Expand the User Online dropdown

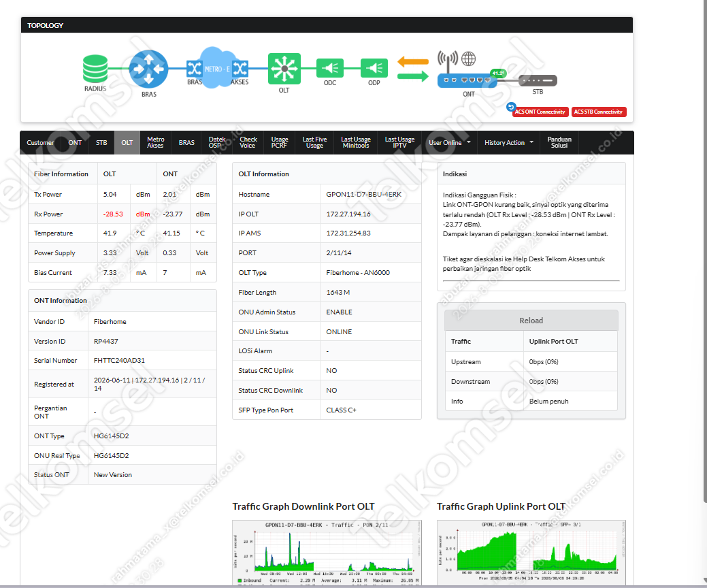tap(450, 142)
